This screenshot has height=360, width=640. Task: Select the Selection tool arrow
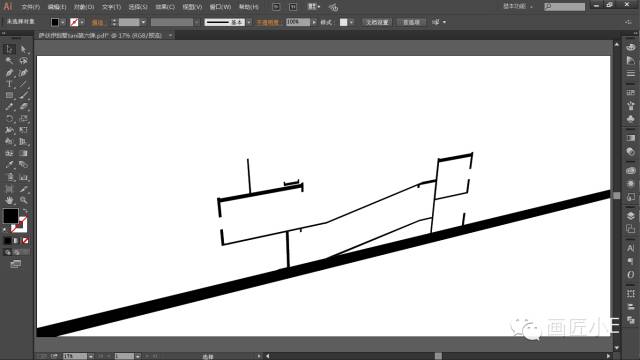(x=9, y=49)
